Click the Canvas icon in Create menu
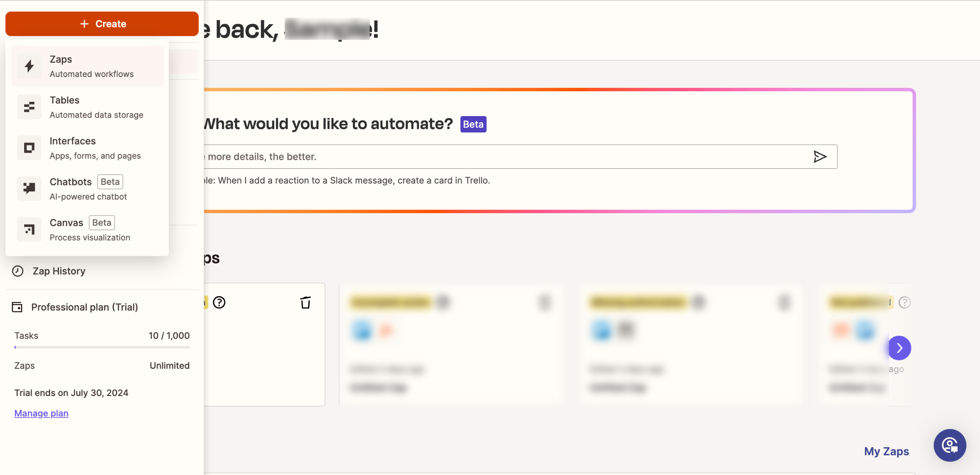 coord(29,229)
